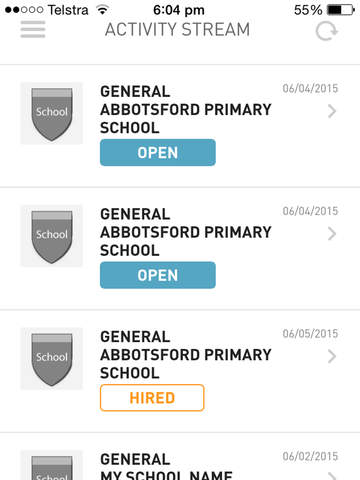Select the school shield icon of the HIRED entry

point(52,359)
